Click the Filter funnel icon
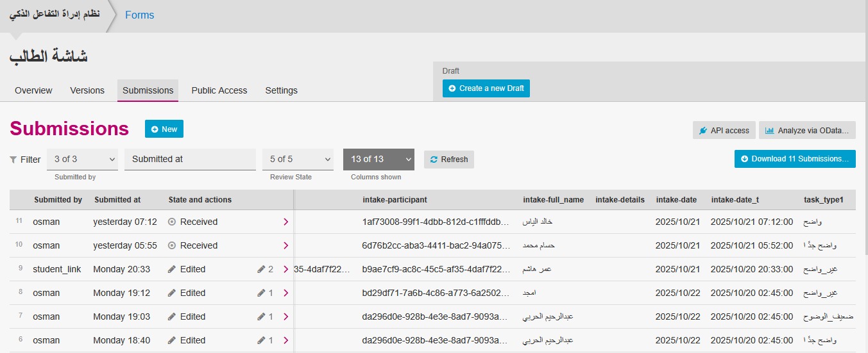Screen dimensions: 868x353 pyautogui.click(x=13, y=160)
